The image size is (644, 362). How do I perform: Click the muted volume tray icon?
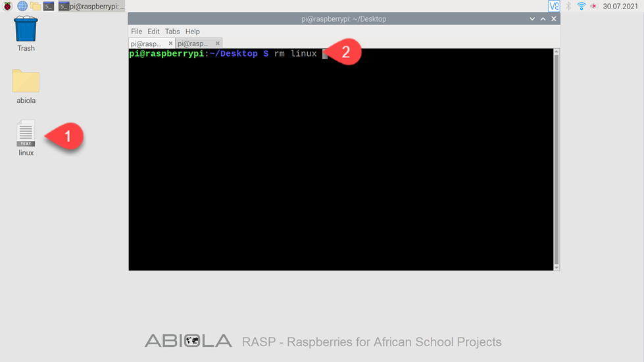[x=593, y=6]
